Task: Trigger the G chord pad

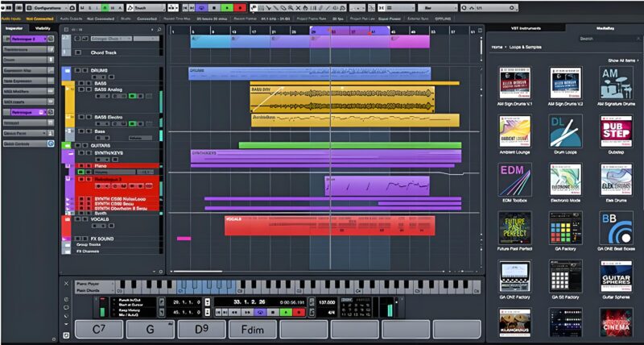Action: pos(150,330)
